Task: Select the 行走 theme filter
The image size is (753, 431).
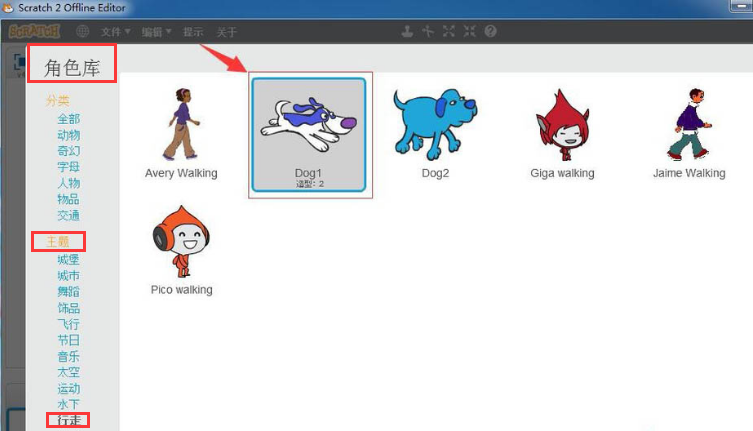Action: (69, 420)
